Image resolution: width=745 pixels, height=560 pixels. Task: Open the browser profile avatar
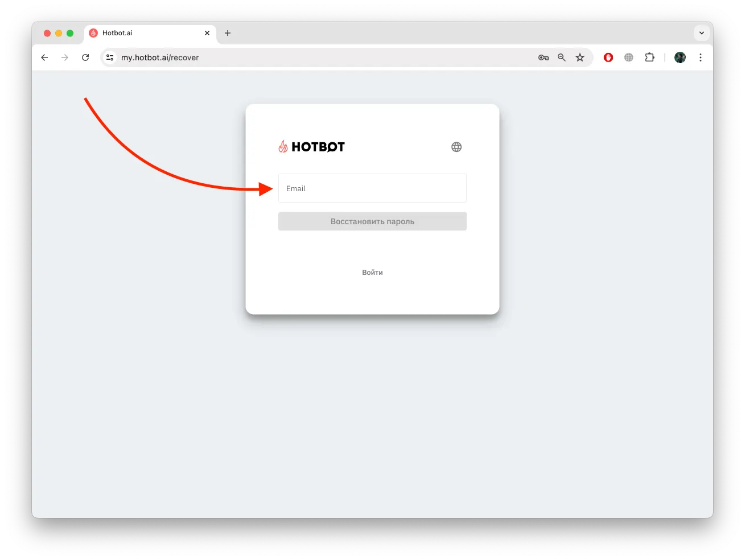(680, 57)
